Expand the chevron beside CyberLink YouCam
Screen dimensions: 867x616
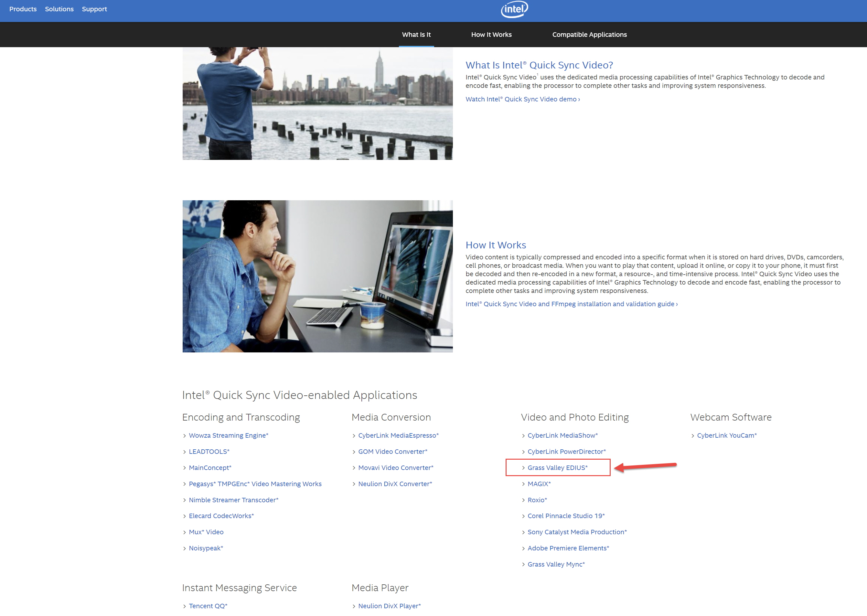[x=693, y=435]
